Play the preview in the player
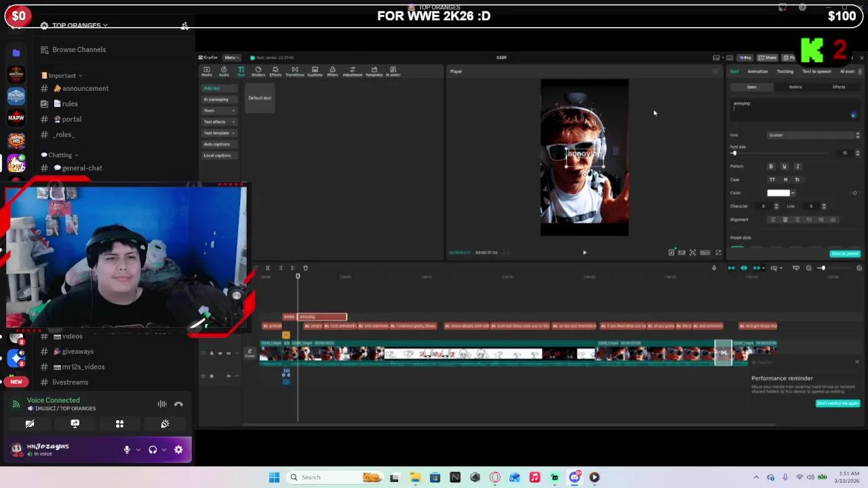 pyautogui.click(x=585, y=252)
